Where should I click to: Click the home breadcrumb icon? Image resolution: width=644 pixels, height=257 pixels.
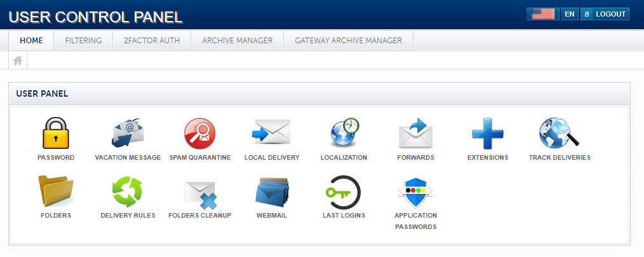tap(18, 60)
